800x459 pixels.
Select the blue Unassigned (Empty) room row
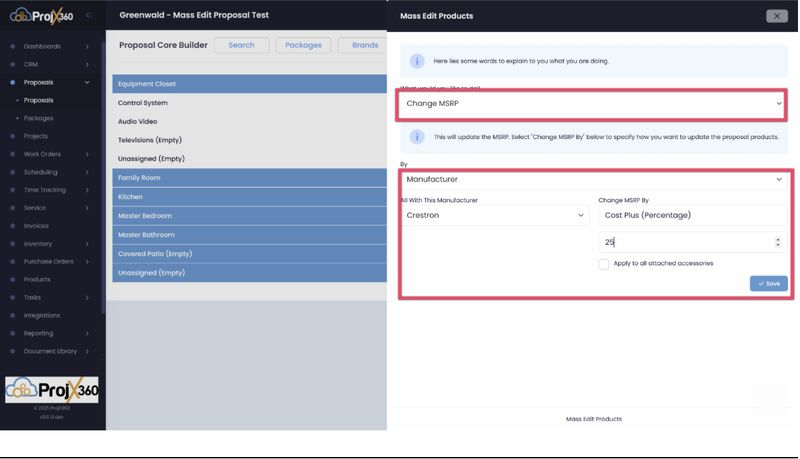click(x=249, y=273)
